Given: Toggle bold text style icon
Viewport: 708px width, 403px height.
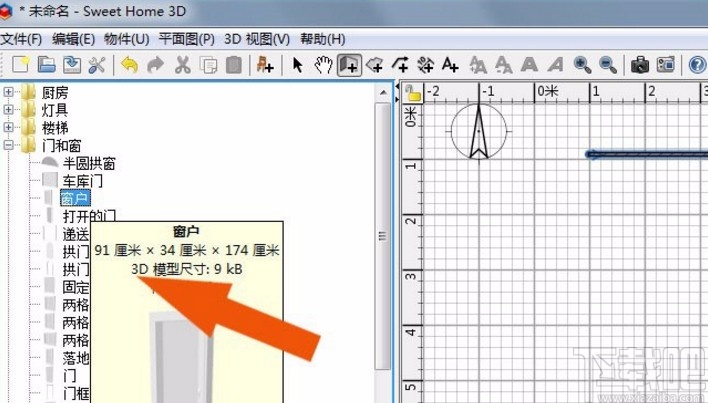Looking at the screenshot, I should pyautogui.click(x=529, y=65).
